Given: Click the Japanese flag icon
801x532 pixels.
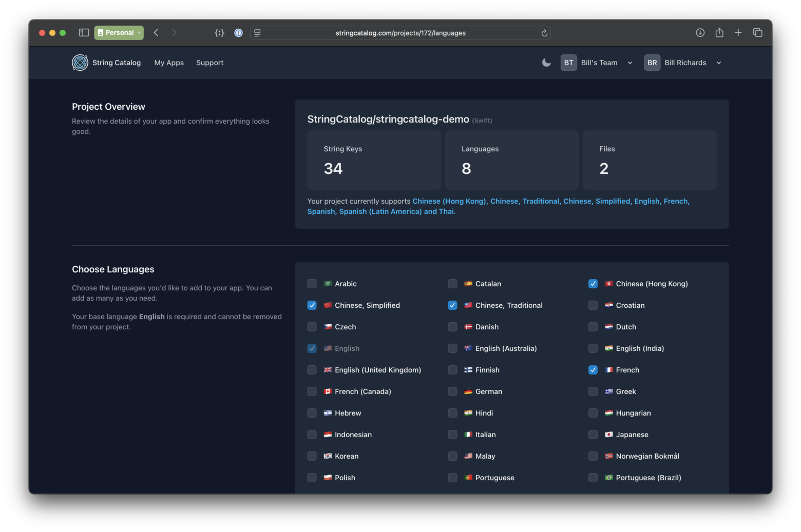Looking at the screenshot, I should (x=609, y=435).
